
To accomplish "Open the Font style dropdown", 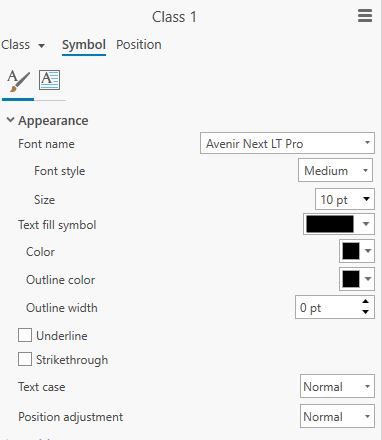I will tap(335, 171).
